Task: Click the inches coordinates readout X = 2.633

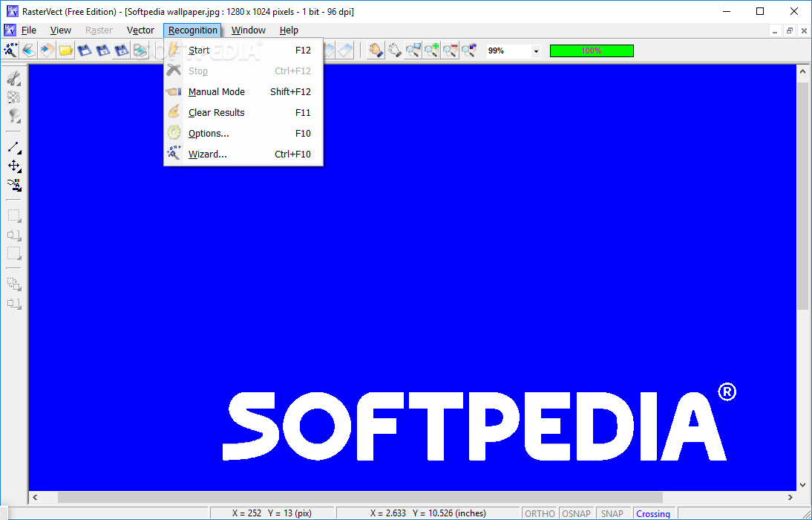Action: click(x=428, y=513)
